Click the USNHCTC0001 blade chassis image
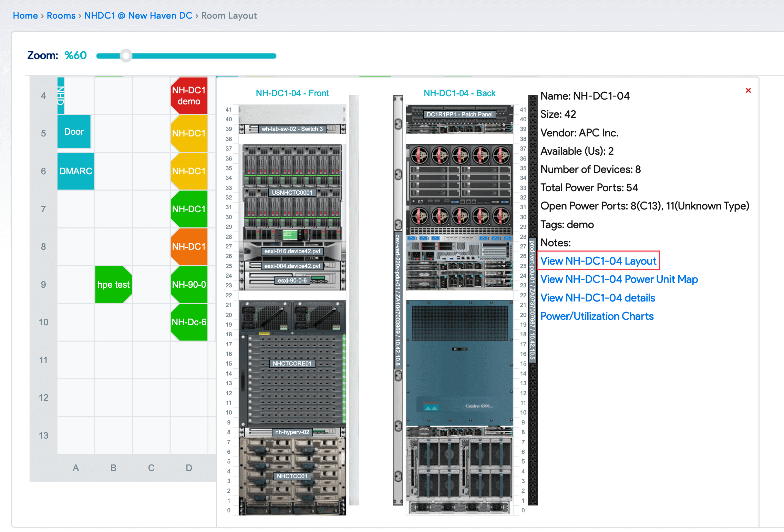 292,193
